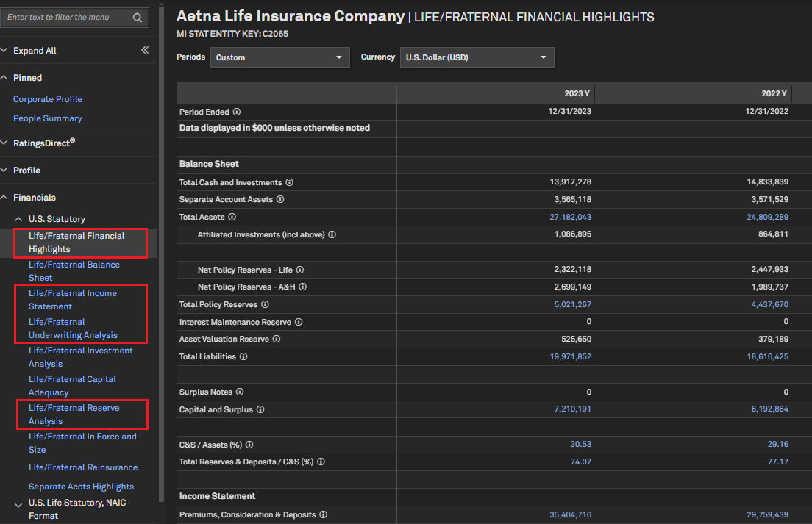Image resolution: width=812 pixels, height=524 pixels.
Task: Open info icon for Total Policy Reserves
Action: [x=265, y=304]
